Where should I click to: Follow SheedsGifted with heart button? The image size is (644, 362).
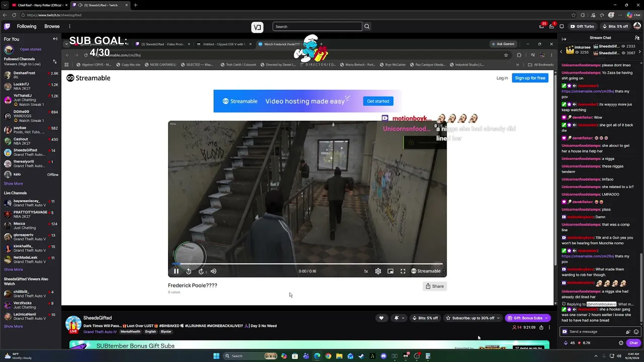[381, 318]
